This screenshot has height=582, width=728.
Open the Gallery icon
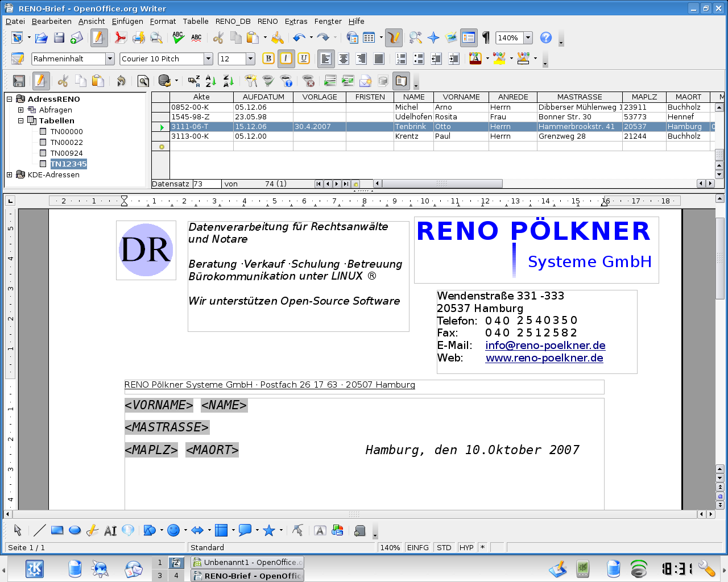pyautogui.click(x=451, y=38)
